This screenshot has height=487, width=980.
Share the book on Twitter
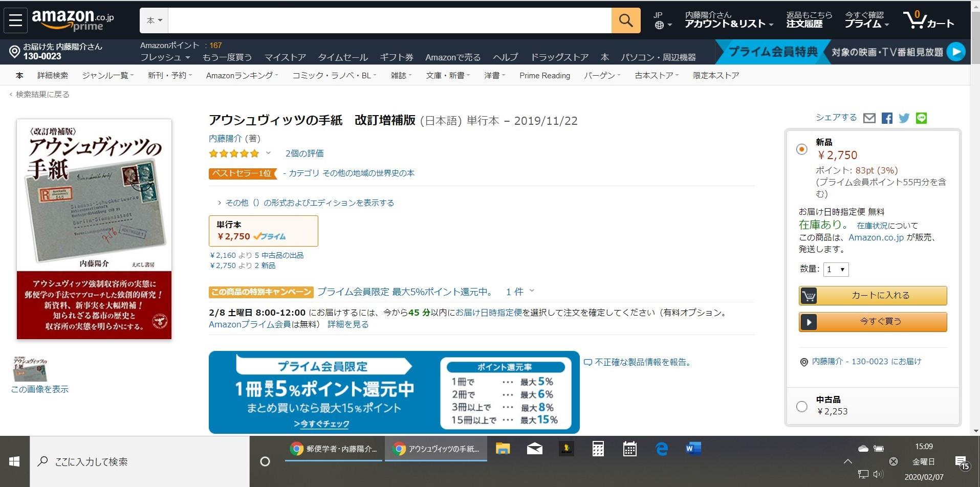tap(904, 118)
